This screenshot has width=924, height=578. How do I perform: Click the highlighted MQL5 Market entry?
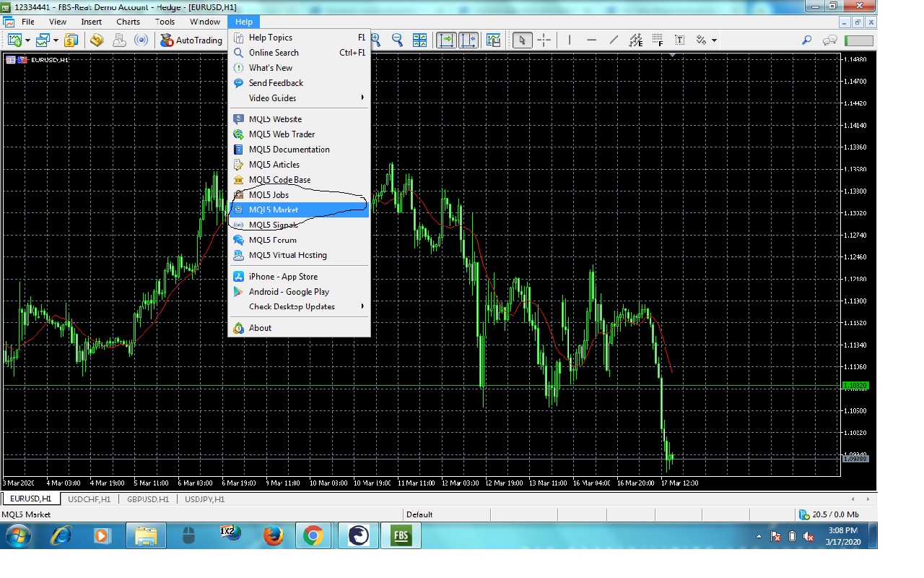coord(299,210)
